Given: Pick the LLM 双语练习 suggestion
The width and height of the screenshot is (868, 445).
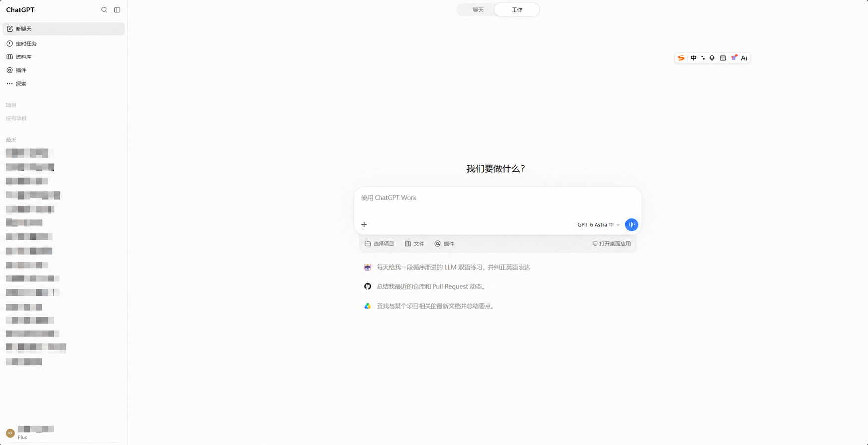Looking at the screenshot, I should [x=447, y=267].
